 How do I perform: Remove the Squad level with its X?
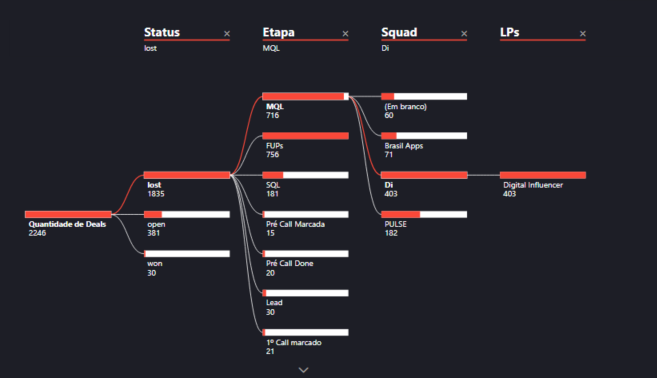[x=464, y=34]
